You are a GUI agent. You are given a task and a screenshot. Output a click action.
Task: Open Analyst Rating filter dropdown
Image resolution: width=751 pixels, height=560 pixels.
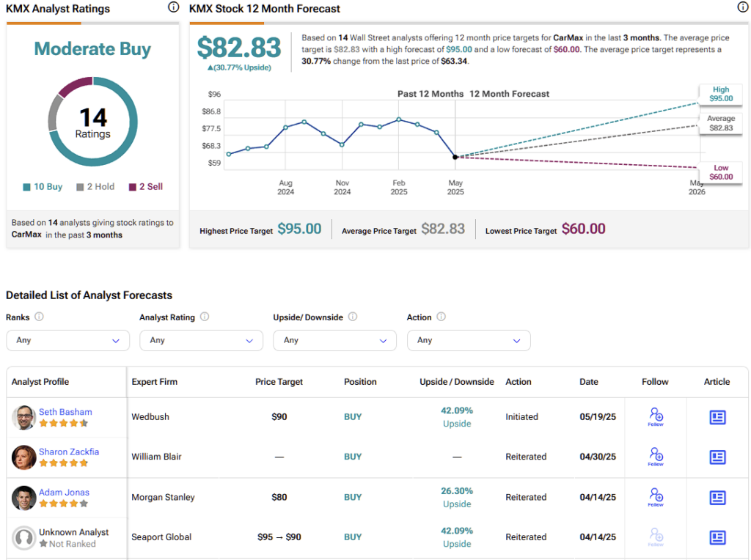pos(201,340)
